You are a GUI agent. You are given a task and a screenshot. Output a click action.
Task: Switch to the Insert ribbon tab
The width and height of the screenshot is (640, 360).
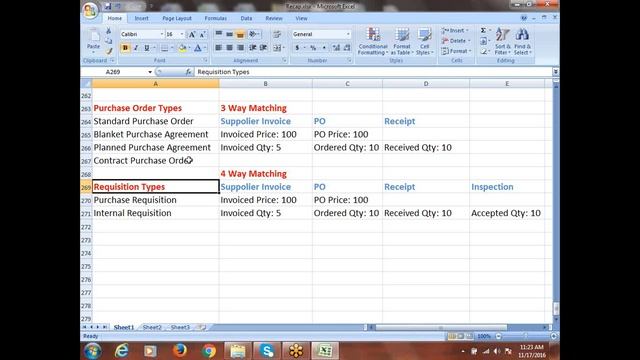tap(142, 18)
